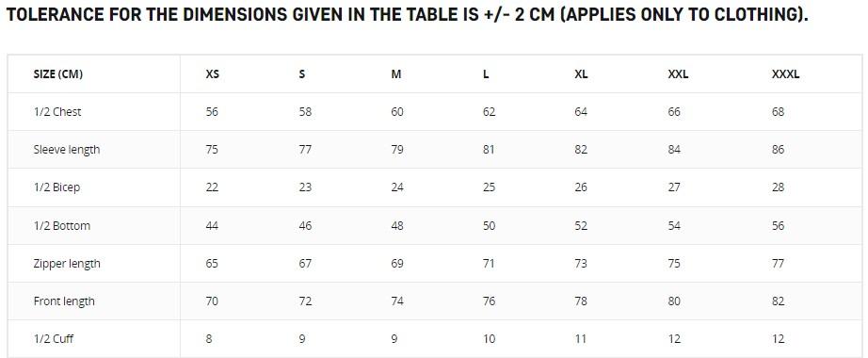Select the XS column header
Image resolution: width=868 pixels, height=358 pixels.
point(212,74)
